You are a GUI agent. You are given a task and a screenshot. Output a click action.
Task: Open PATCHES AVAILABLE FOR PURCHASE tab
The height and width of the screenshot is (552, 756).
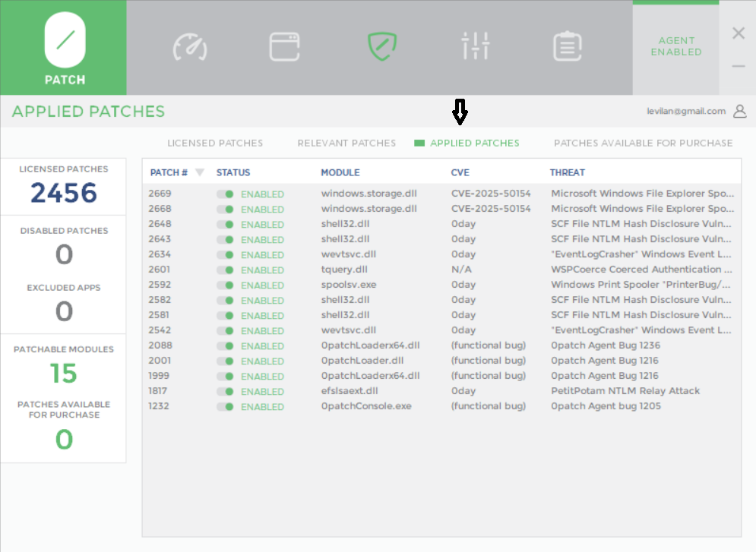[x=644, y=143]
